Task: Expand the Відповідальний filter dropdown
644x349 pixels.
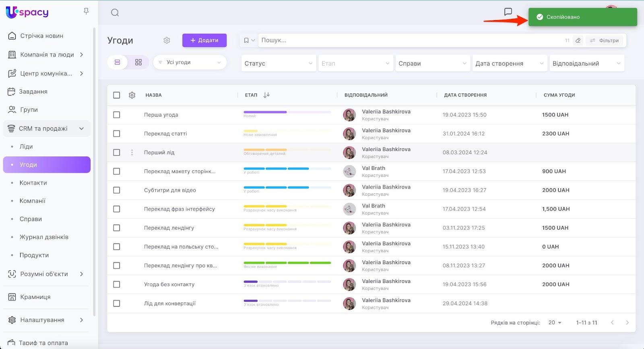Action: point(586,64)
